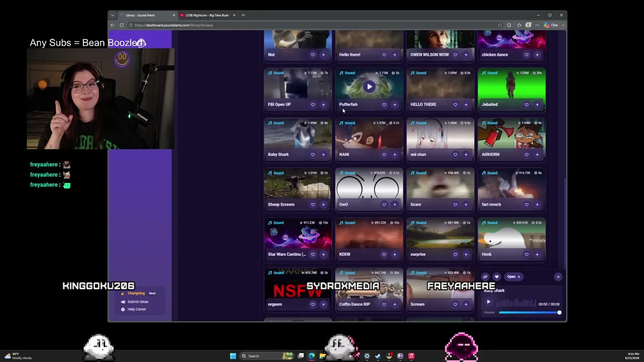Add the fart reverb sound
Viewport: 644px width, 362px height.
tap(537, 205)
